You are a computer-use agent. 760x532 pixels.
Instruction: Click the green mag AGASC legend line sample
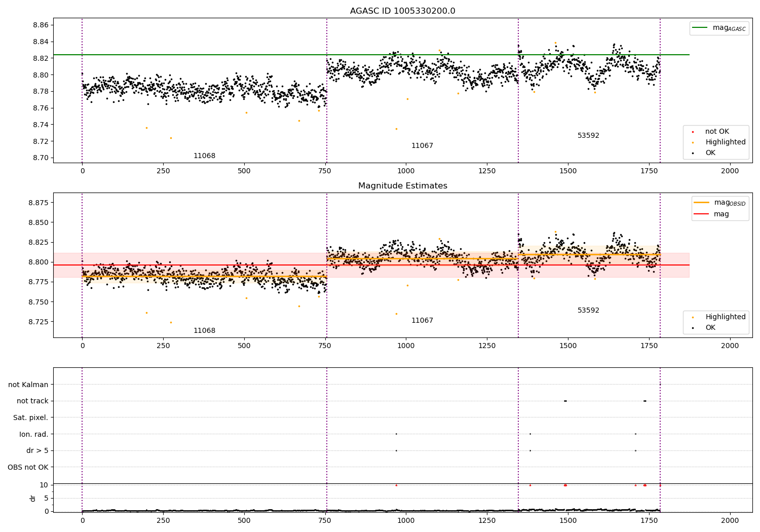tap(700, 28)
